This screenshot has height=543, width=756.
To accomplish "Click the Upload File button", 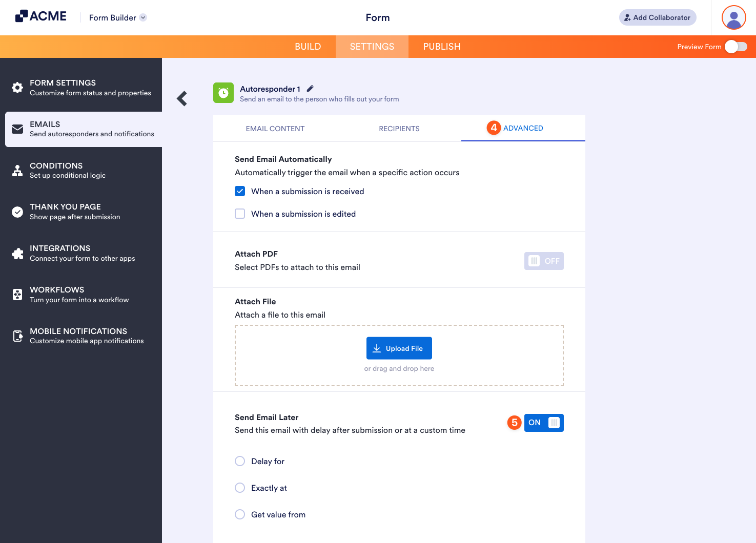I will pos(399,348).
